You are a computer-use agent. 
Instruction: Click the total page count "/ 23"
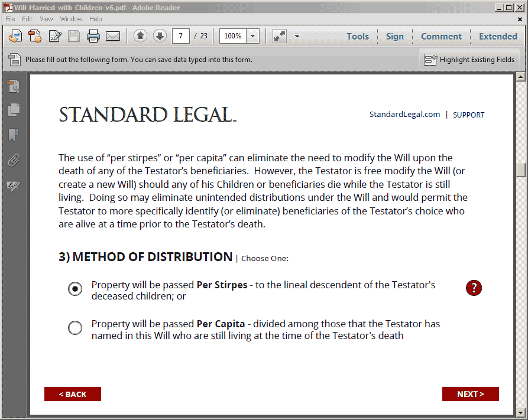pyautogui.click(x=200, y=36)
